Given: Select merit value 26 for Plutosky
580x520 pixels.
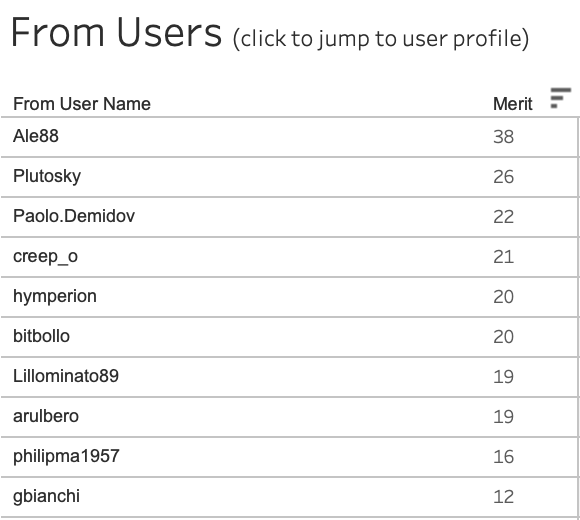Looking at the screenshot, I should (x=503, y=177).
